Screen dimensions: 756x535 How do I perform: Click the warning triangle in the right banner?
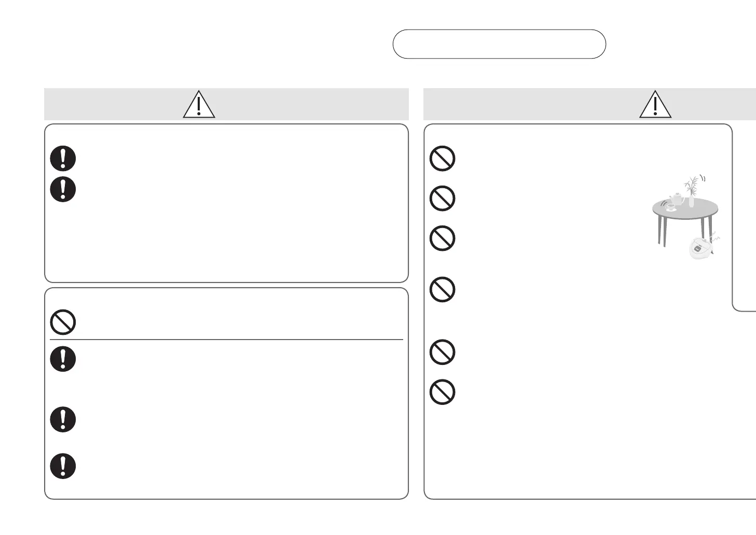click(x=655, y=104)
